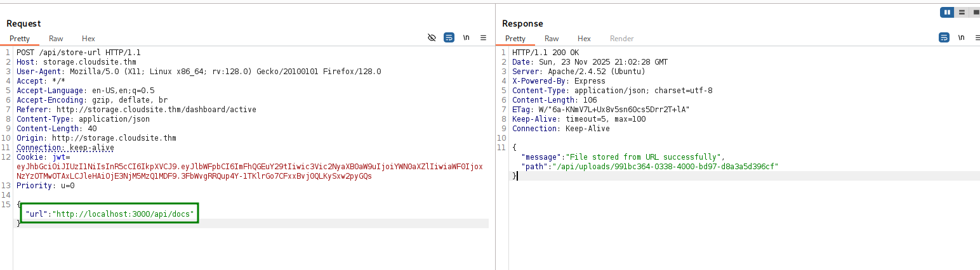The width and height of the screenshot is (980, 270).
Task: Toggle word wrap in the Response viewer
Action: 944,38
